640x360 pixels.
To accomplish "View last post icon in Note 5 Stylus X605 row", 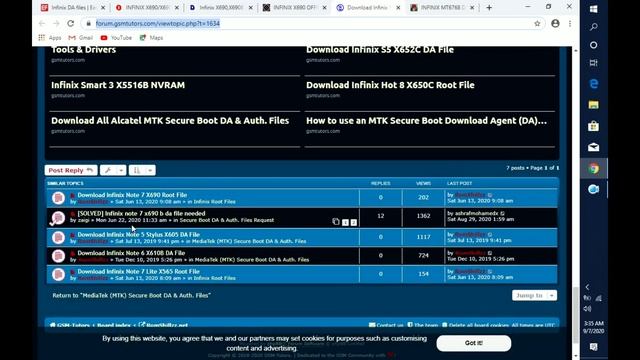I will [x=490, y=235].
